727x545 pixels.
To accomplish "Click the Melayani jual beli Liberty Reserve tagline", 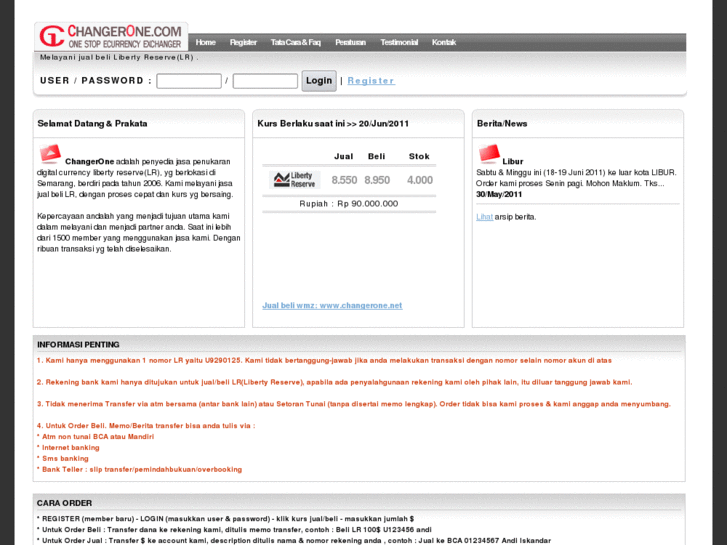I will point(119,58).
